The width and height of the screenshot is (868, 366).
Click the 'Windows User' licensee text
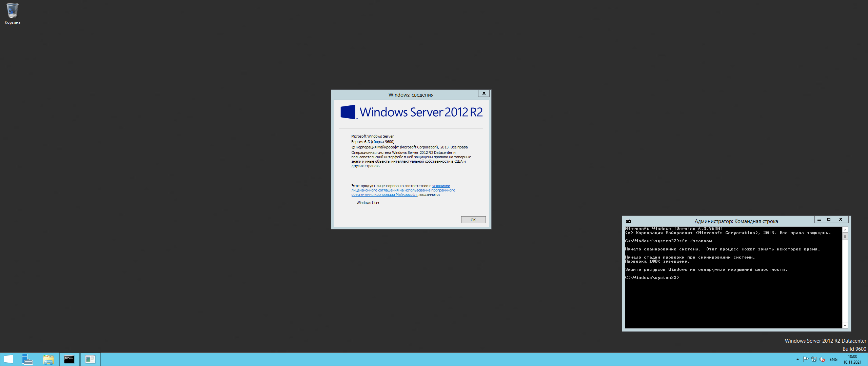(368, 203)
